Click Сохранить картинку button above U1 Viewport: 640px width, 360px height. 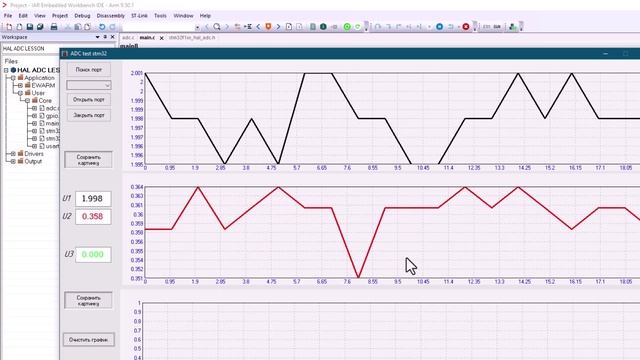88,160
